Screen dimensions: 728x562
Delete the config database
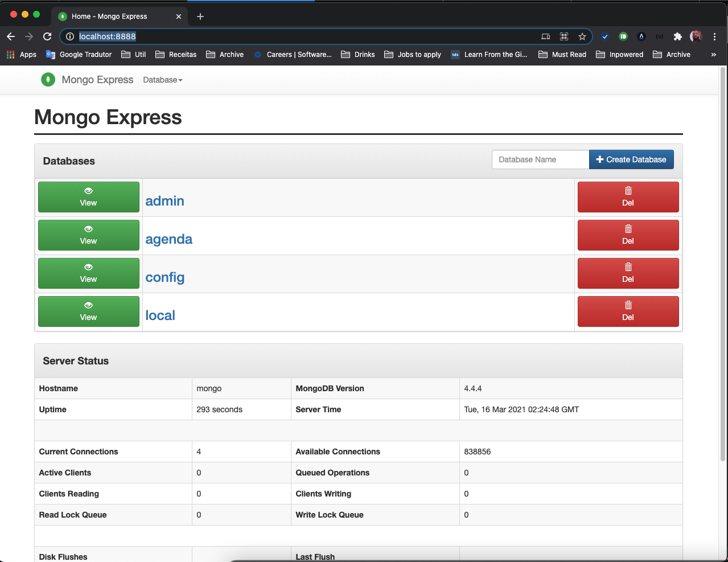(628, 273)
